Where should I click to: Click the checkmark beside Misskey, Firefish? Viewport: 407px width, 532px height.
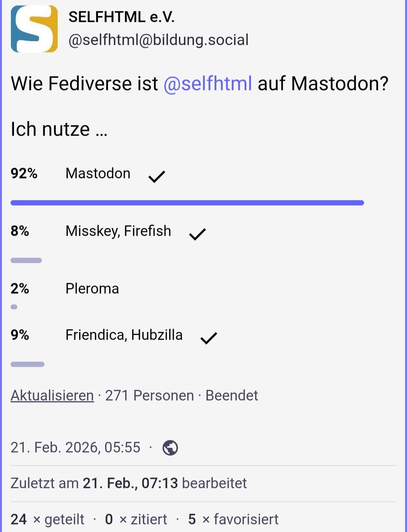coord(197,234)
